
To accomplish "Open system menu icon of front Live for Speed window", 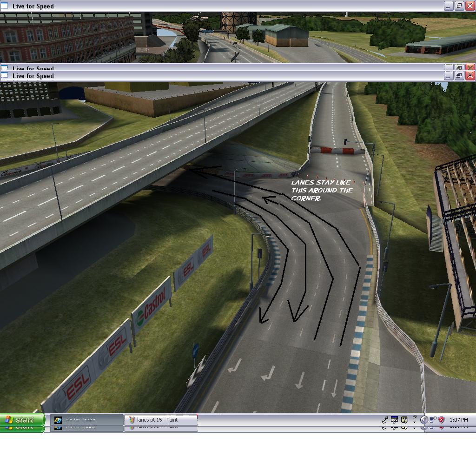I will 4,75.
